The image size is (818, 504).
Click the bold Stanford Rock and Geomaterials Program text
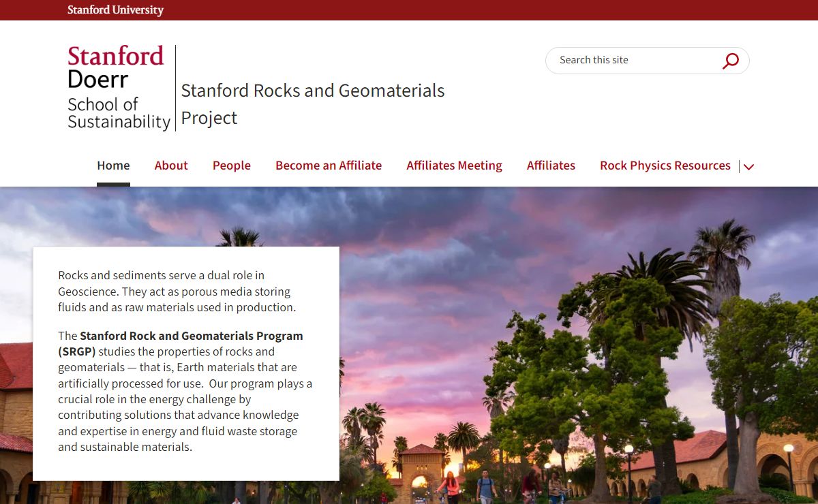coord(191,336)
